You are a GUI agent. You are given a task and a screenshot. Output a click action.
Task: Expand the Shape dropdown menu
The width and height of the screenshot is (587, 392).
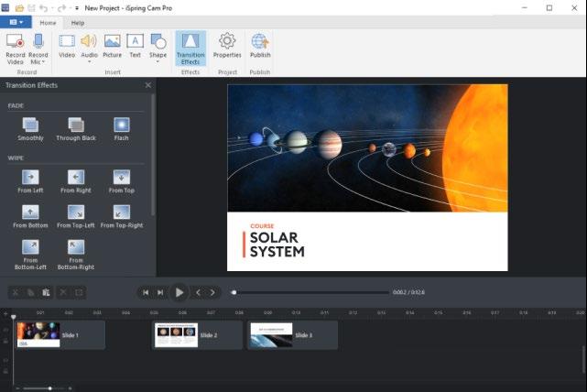pyautogui.click(x=158, y=61)
